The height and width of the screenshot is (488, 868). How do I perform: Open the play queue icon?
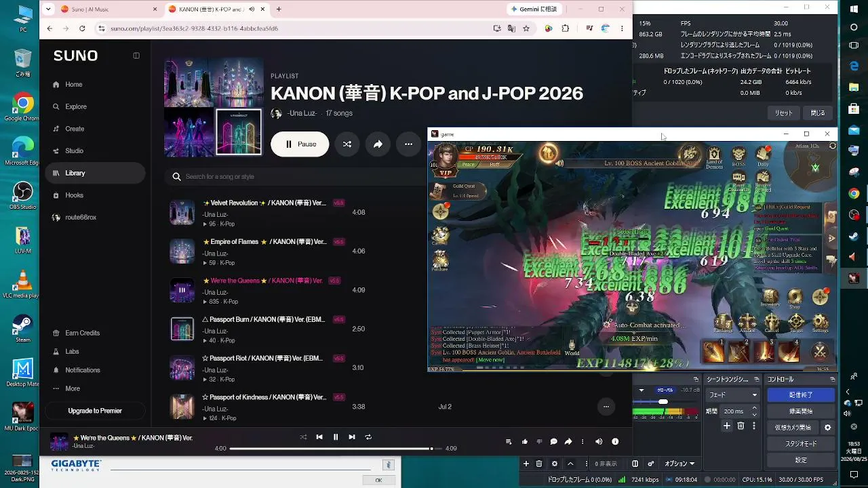[509, 442]
